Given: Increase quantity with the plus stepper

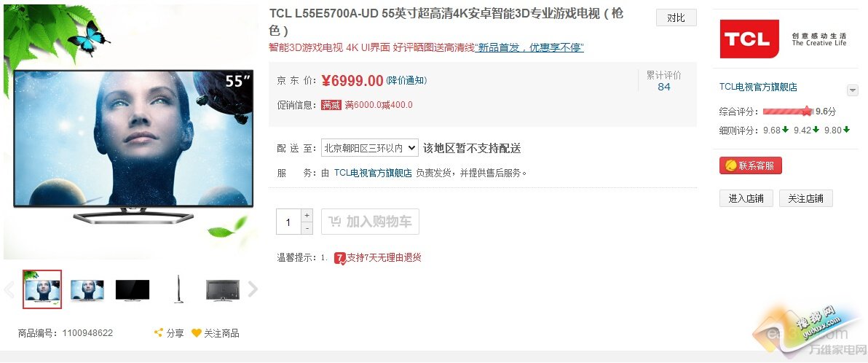Looking at the screenshot, I should [307, 215].
